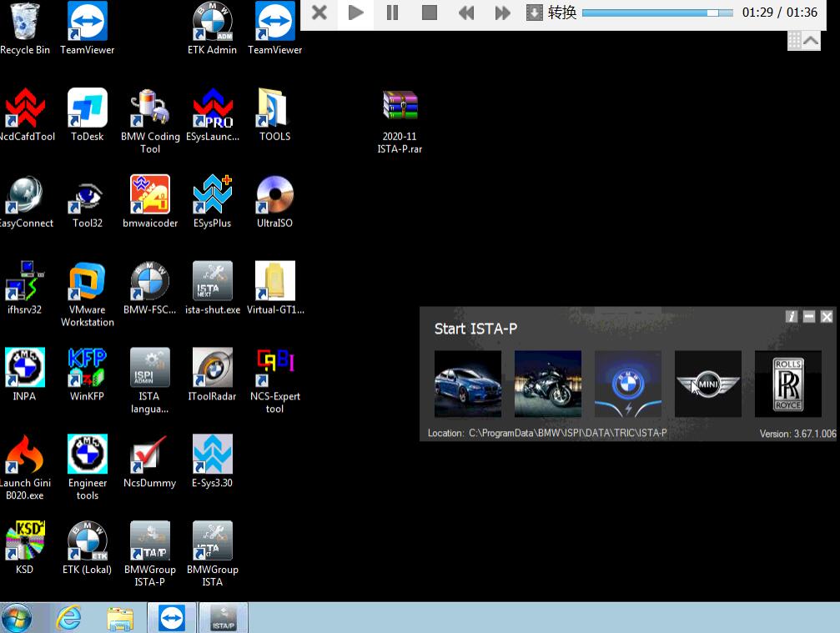Launch ifhsrv32 shortcut

[x=25, y=289]
